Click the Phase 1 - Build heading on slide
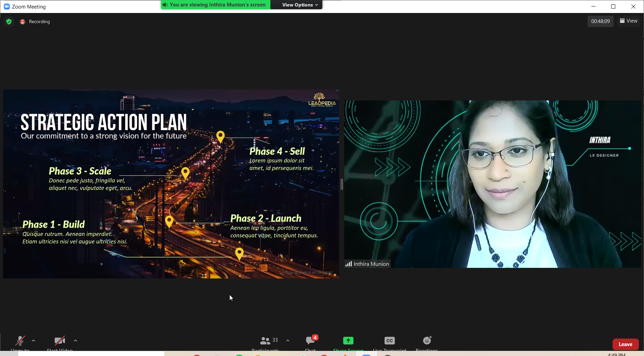 [54, 224]
